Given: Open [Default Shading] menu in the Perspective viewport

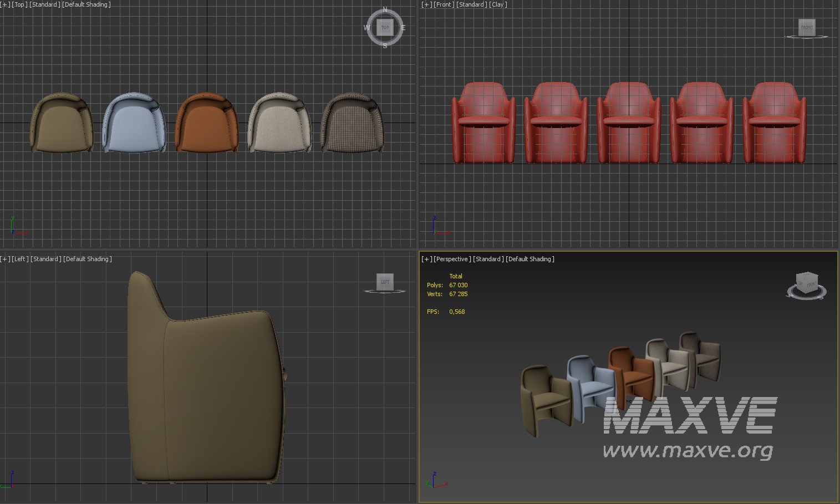Looking at the screenshot, I should 530,259.
